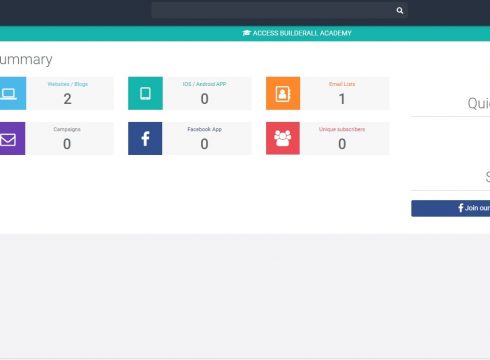This screenshot has height=360, width=490.
Task: Click inside the top search field
Action: click(273, 10)
